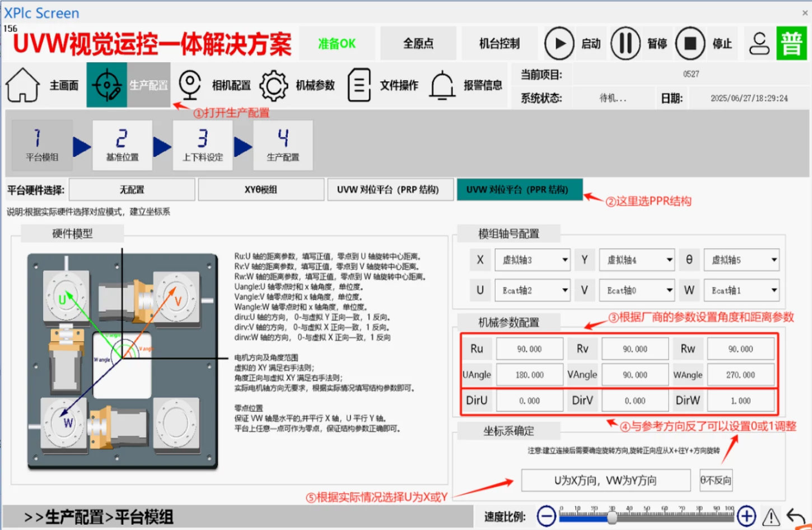Viewport: 812px width, 530px height.
Task: Open 机械参数 gear icon
Action: (273, 85)
